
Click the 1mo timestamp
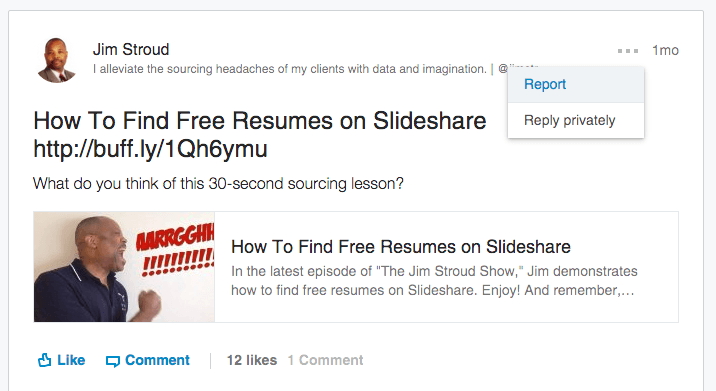coord(665,50)
